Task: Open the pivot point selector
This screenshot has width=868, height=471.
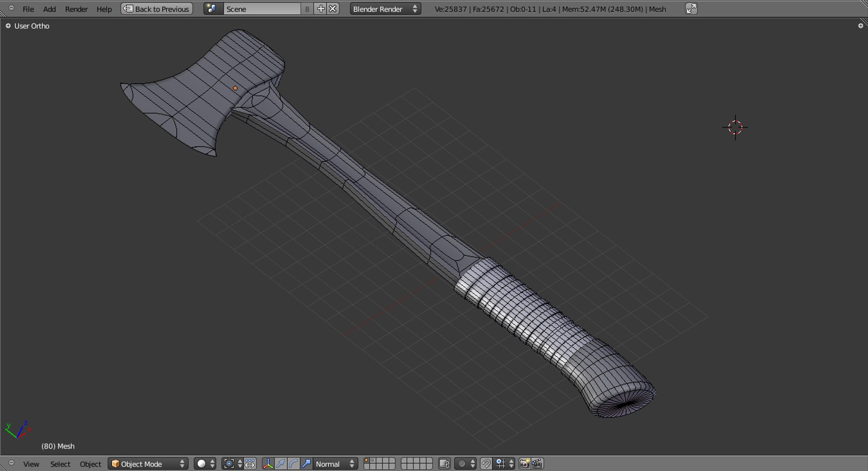Action: (232, 464)
